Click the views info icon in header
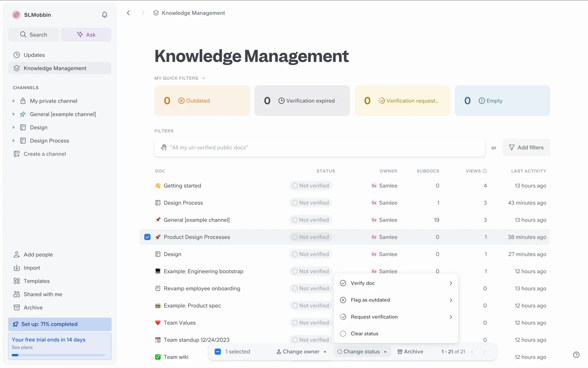Screen dimensions: 588x368 click(x=485, y=171)
